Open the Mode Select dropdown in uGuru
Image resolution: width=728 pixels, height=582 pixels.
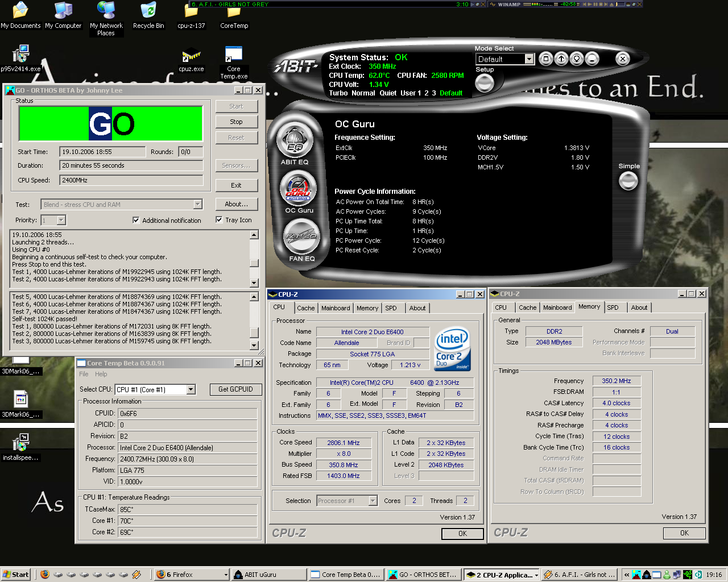pos(530,59)
